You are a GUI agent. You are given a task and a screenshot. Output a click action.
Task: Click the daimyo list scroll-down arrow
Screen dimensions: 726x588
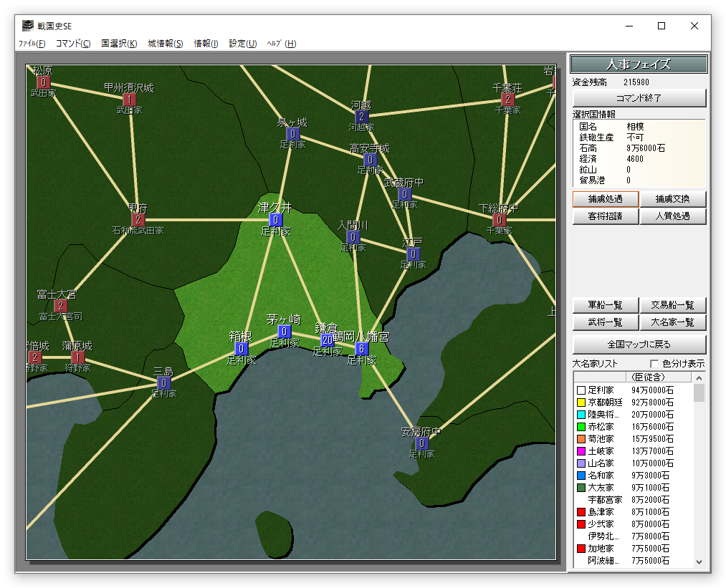click(699, 562)
